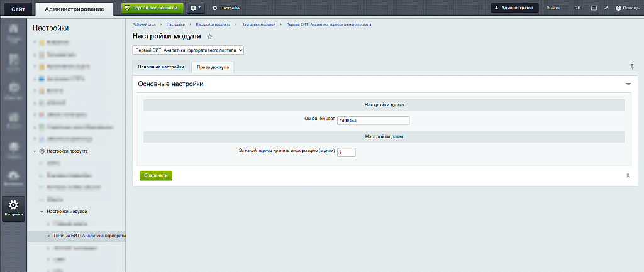This screenshot has width=644, height=272.
Task: Click the Сохранить button
Action: [155, 176]
